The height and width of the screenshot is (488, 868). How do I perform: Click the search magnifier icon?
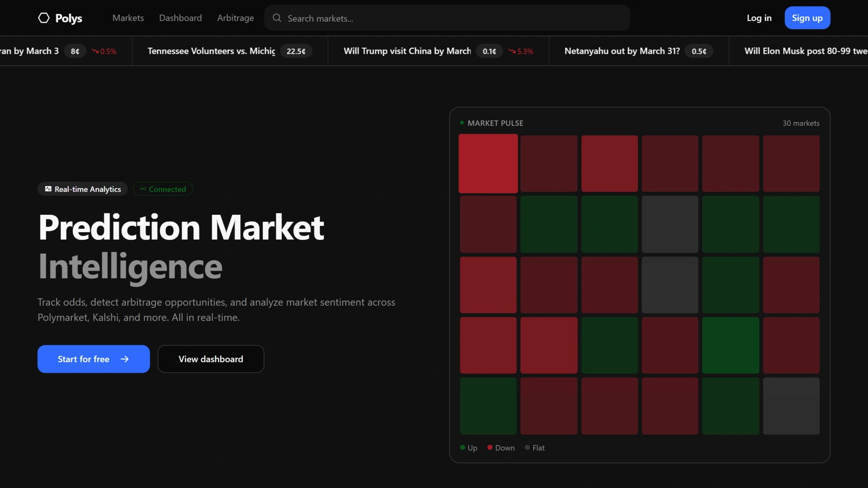[x=277, y=18]
